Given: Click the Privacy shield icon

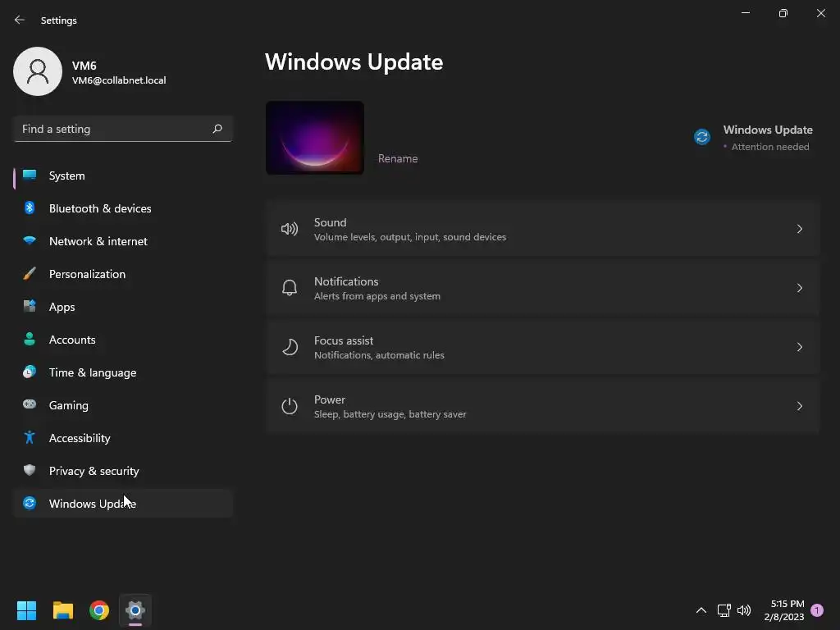Looking at the screenshot, I should 30,470.
